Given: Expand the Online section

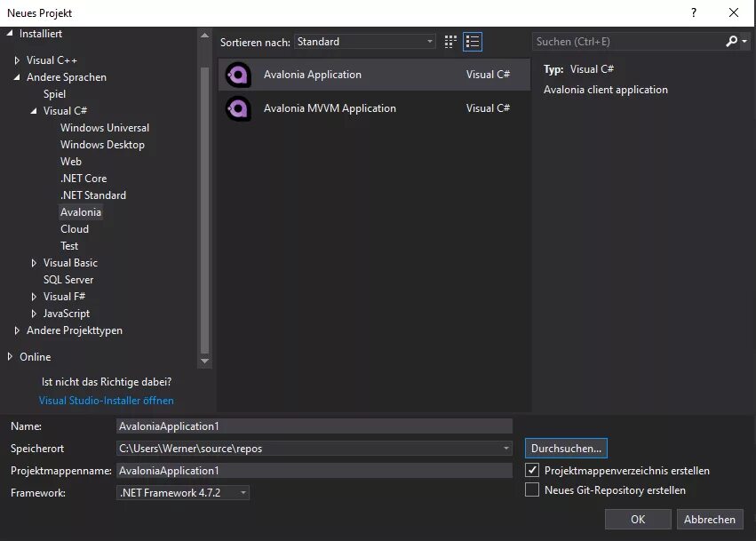Looking at the screenshot, I should coord(10,356).
